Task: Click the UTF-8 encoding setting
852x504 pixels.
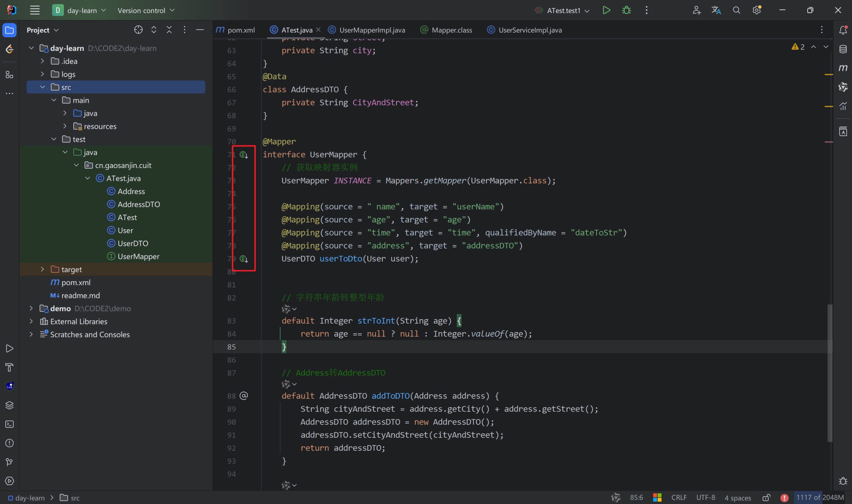Action: click(x=706, y=498)
